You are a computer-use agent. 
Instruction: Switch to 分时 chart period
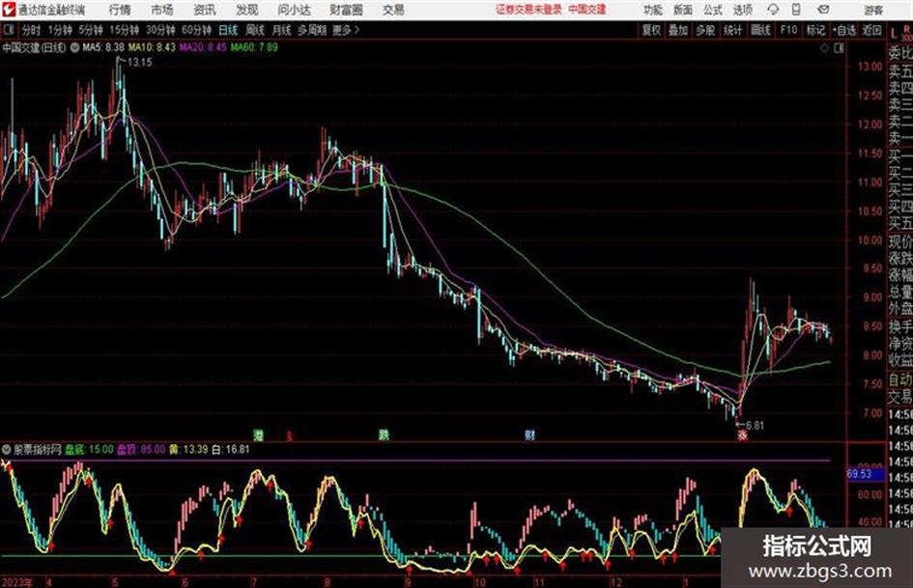coord(30,30)
